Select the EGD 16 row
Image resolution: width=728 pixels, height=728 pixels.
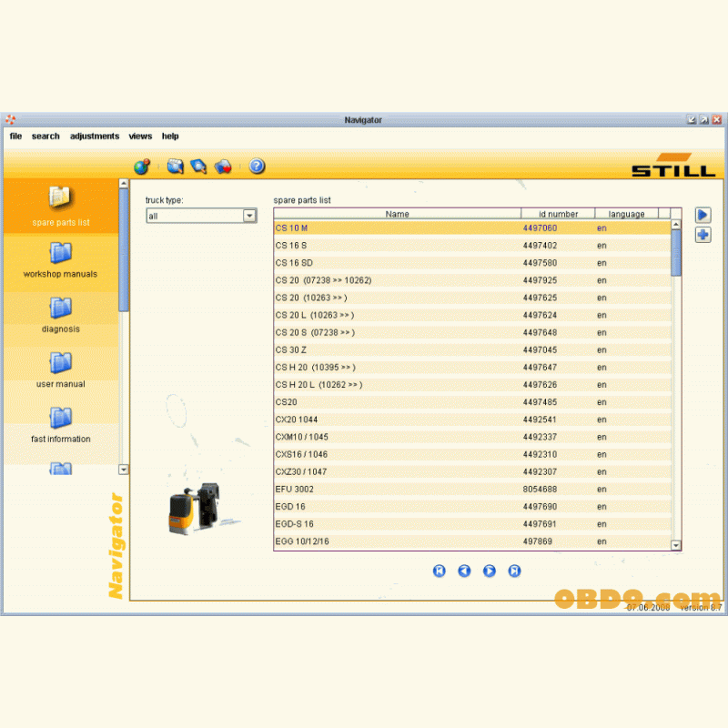coord(472,507)
